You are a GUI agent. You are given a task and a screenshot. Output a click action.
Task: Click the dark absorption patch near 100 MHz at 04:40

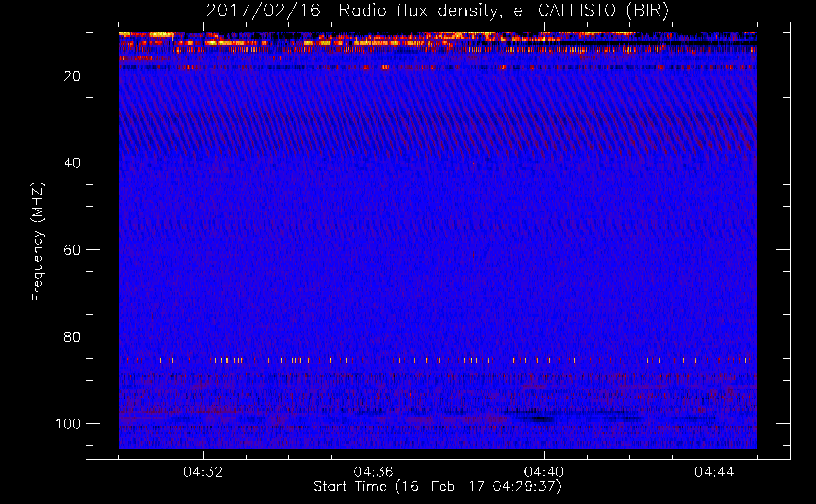[539, 418]
